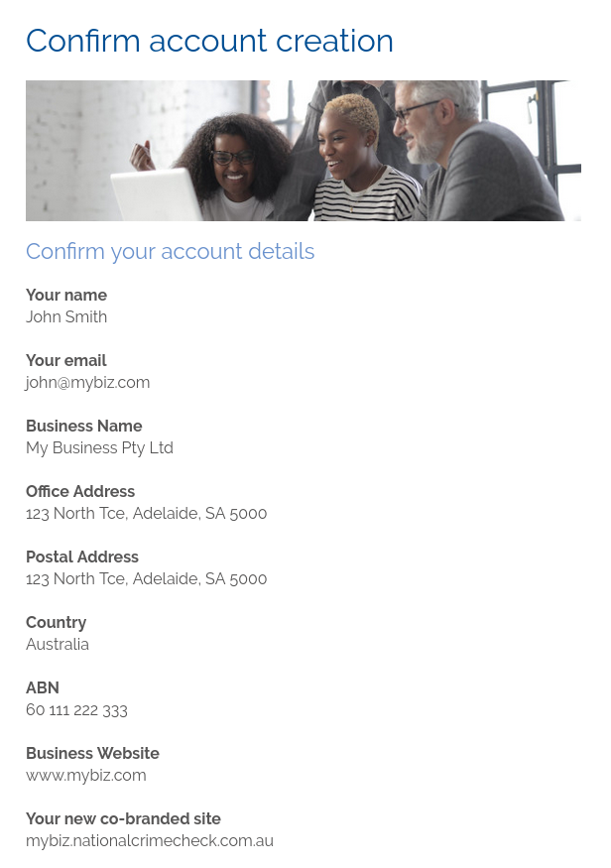
Task: Click the address shown under Postal Address
Action: coord(146,579)
